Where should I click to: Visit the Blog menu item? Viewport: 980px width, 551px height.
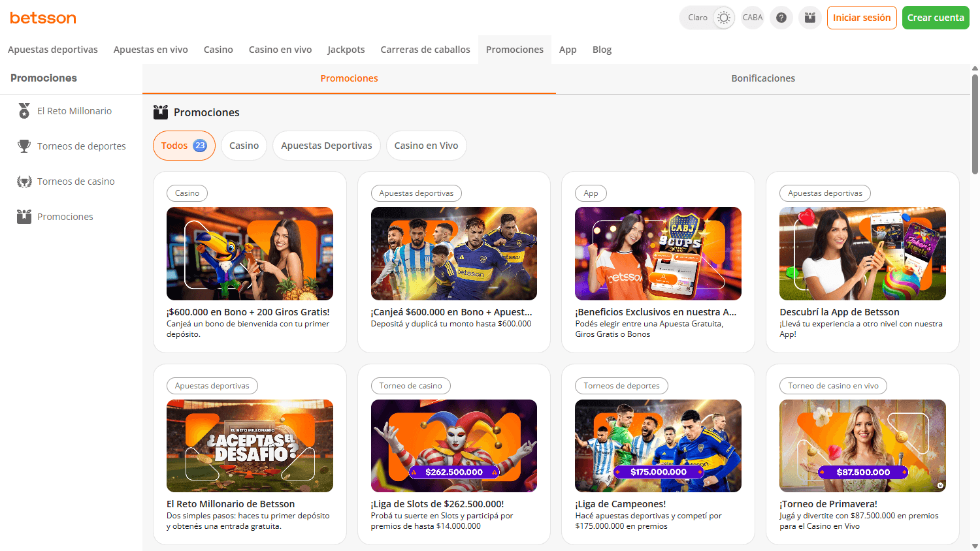tap(602, 50)
